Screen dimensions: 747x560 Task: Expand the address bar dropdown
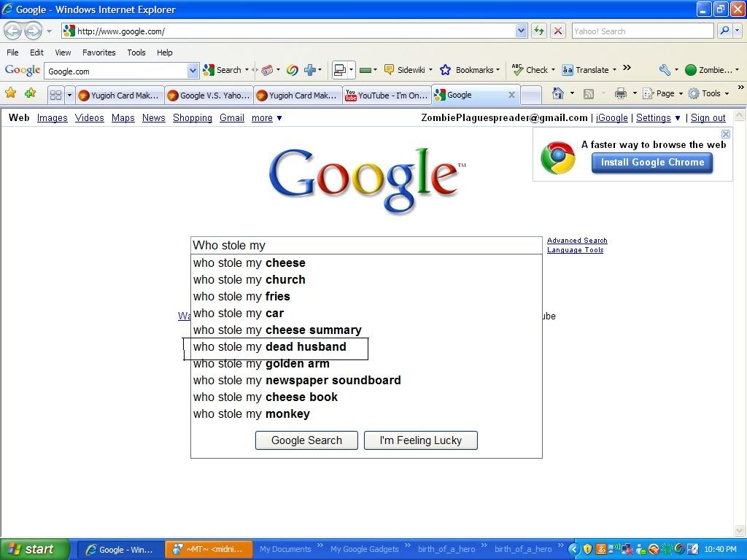coord(521,31)
